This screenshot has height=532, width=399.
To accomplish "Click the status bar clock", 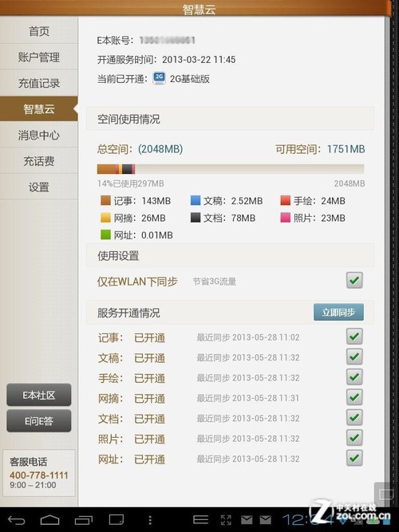I will tap(309, 520).
